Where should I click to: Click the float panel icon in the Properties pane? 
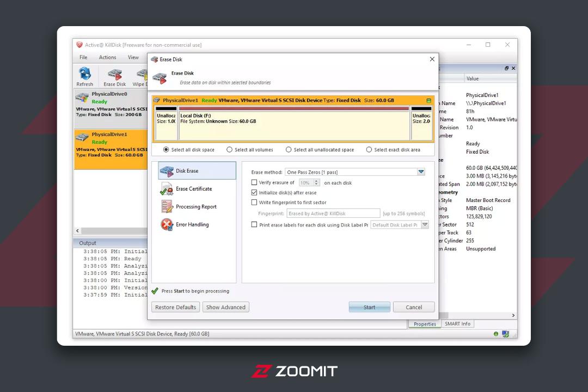(507, 68)
